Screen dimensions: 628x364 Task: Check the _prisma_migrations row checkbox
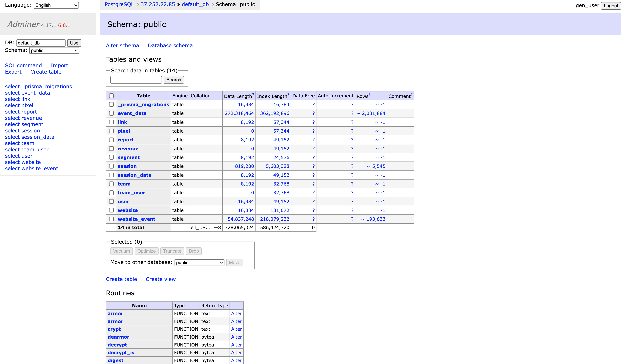click(111, 104)
